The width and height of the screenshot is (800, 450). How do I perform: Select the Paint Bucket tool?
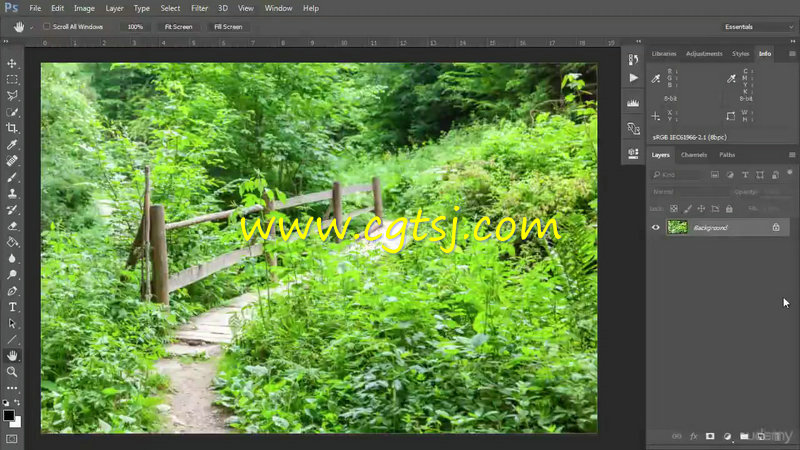[x=12, y=242]
